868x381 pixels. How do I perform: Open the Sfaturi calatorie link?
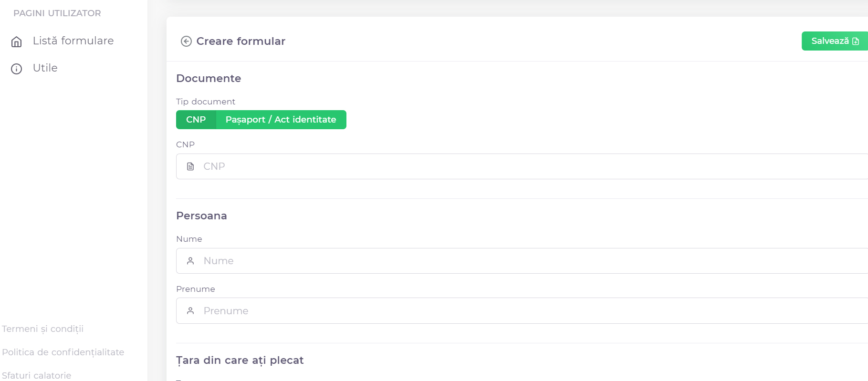[37, 375]
